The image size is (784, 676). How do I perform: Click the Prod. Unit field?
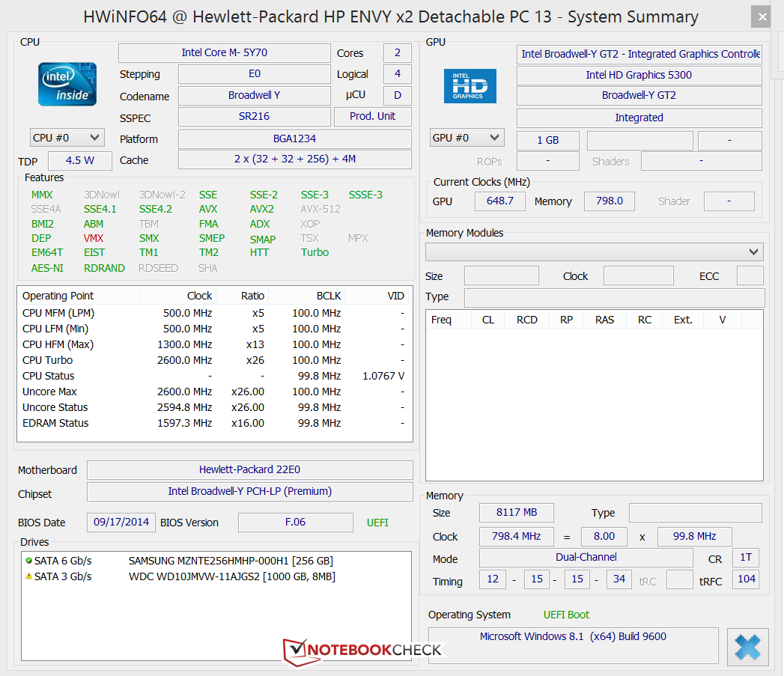[x=372, y=117]
